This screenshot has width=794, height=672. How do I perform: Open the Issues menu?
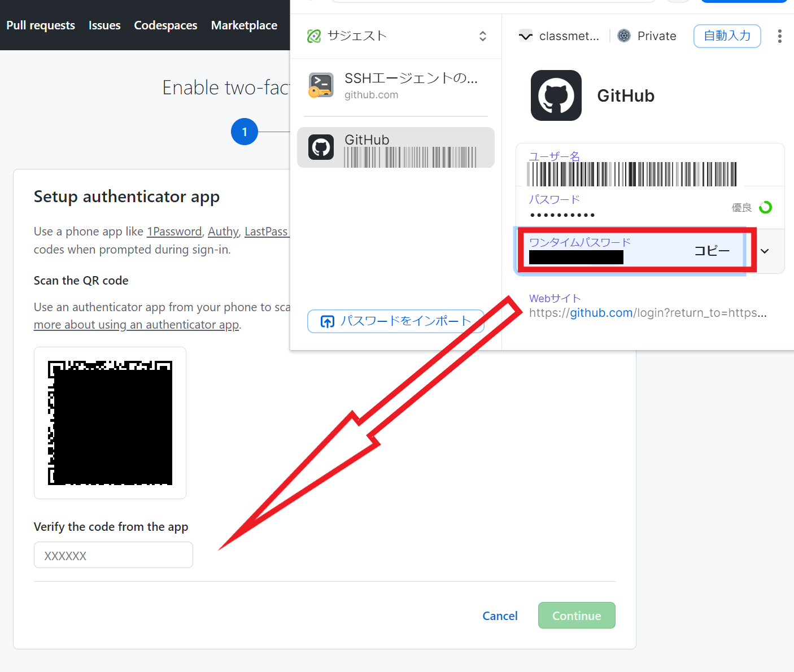(104, 25)
